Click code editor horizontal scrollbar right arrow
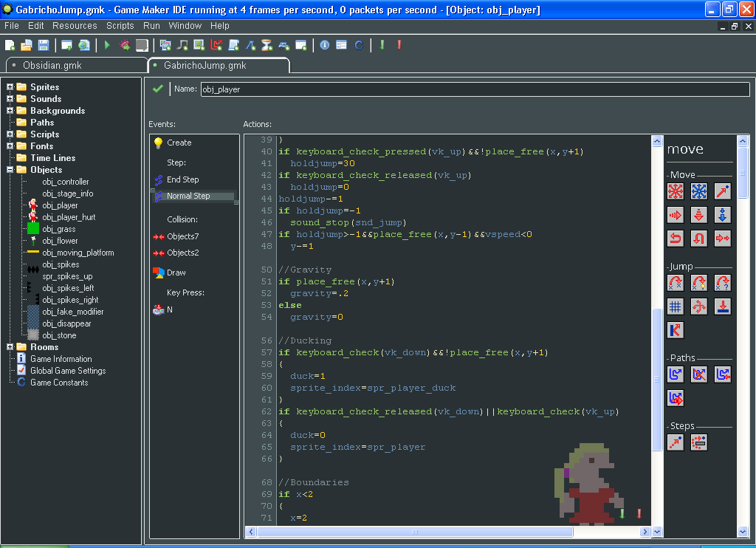The image size is (756, 548). click(x=645, y=532)
